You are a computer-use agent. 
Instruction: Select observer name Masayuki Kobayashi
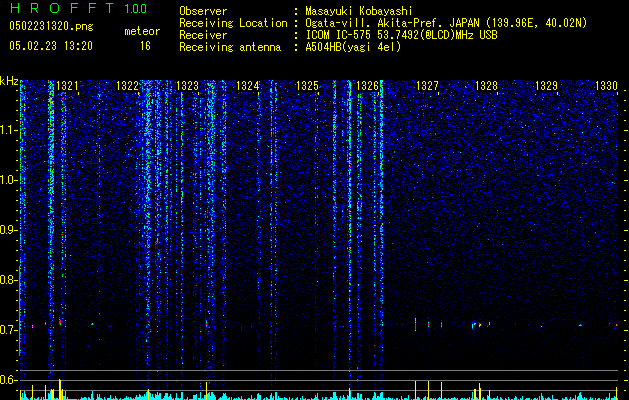(x=359, y=11)
